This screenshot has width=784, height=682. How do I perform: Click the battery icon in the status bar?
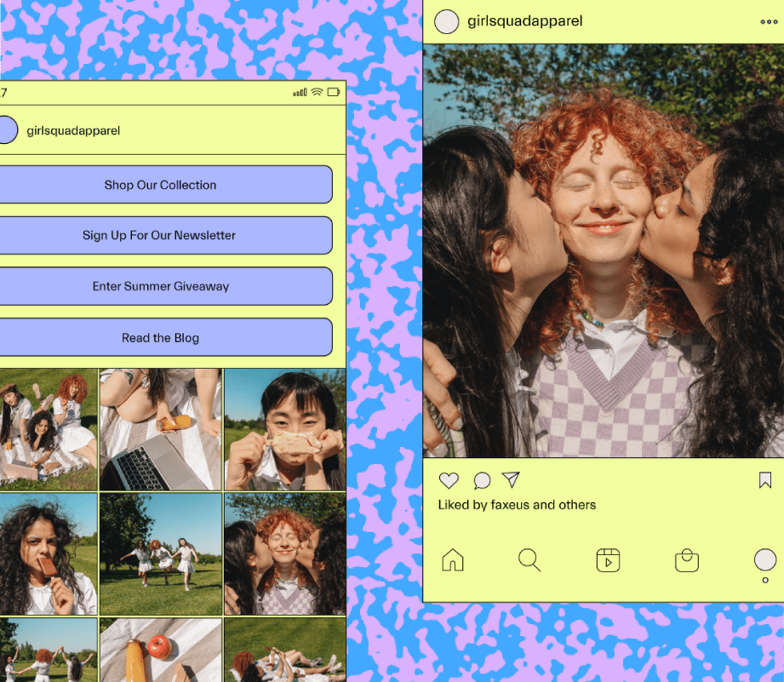335,92
